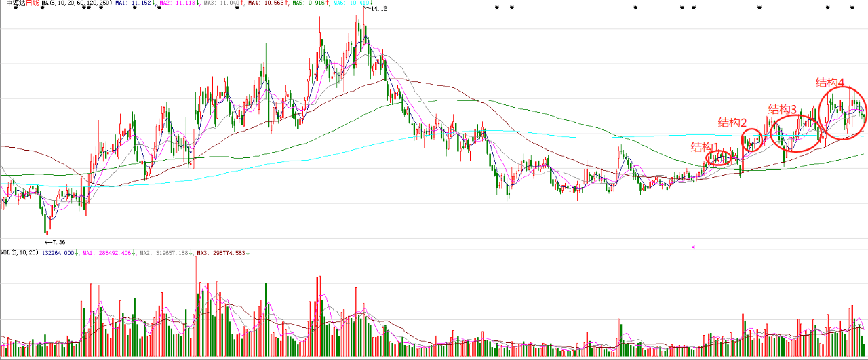
Task: Click the small magenta triangle marker above the volume pane
Action: pyautogui.click(x=693, y=247)
